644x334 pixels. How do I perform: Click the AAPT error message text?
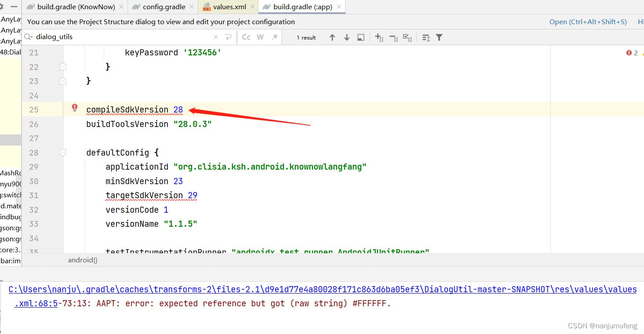click(x=244, y=303)
